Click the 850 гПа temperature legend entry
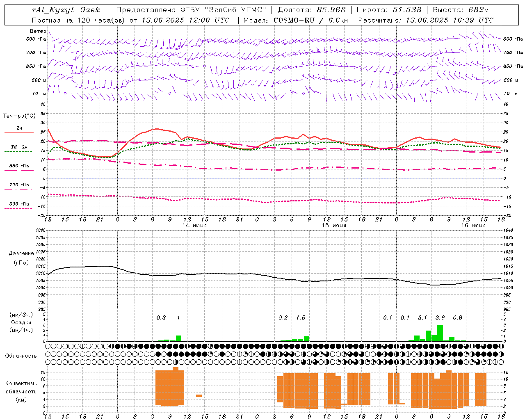525x420 pixels. 19,166
